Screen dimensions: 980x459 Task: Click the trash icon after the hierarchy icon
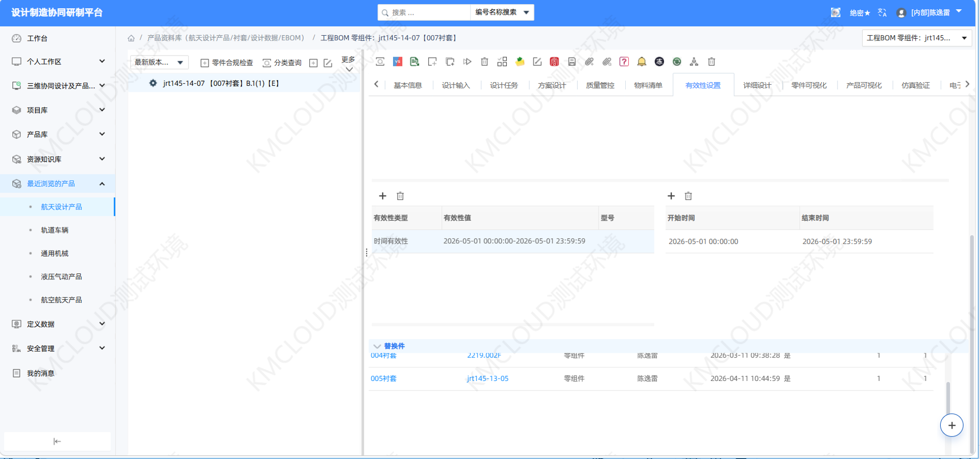[x=712, y=62]
